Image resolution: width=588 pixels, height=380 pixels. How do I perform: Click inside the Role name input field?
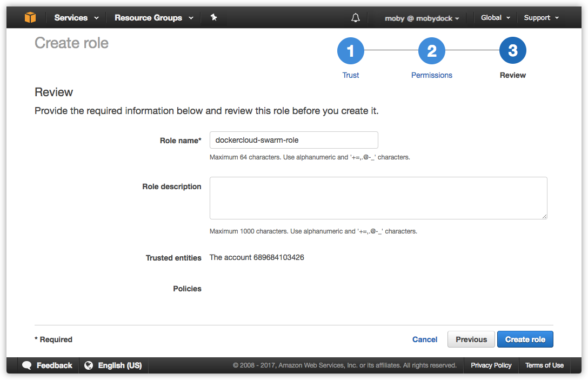tap(293, 140)
